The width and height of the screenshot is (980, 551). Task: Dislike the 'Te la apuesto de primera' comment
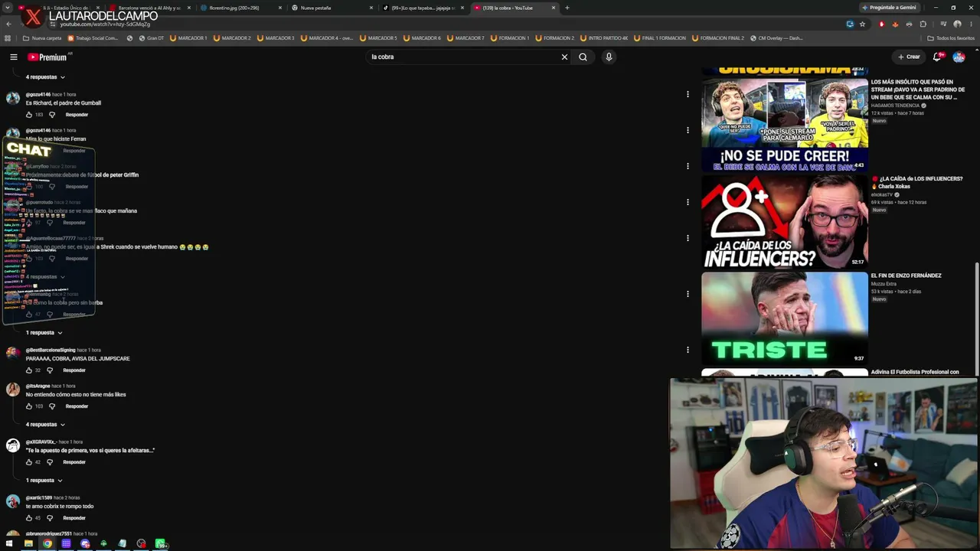50,462
